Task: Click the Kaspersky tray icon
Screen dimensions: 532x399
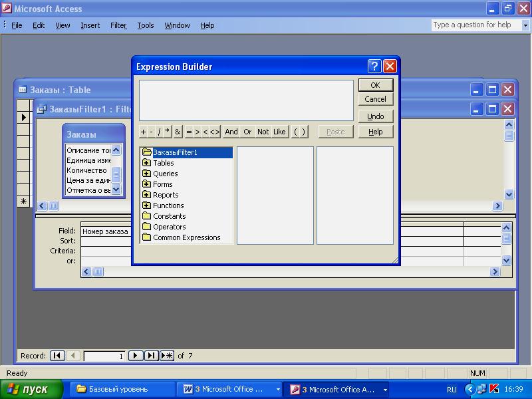Action: (x=494, y=389)
